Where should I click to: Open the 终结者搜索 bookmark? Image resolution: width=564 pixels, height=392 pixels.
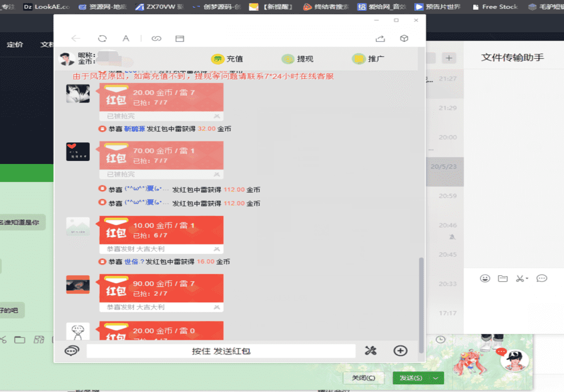pos(326,7)
